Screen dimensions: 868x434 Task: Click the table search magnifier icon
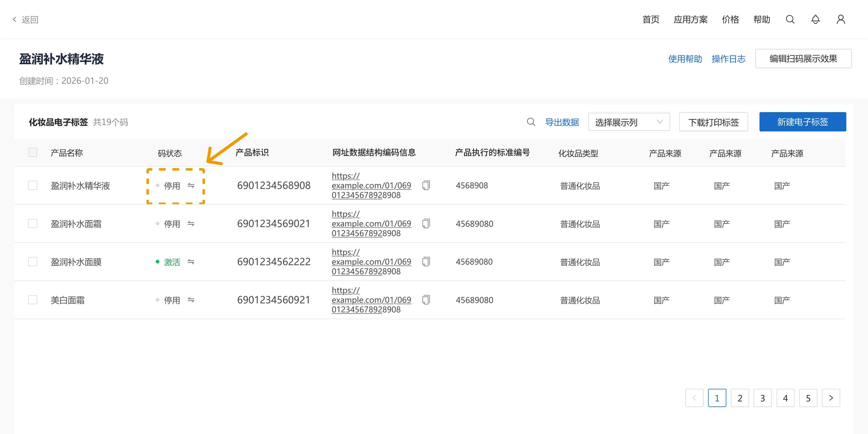coord(531,122)
